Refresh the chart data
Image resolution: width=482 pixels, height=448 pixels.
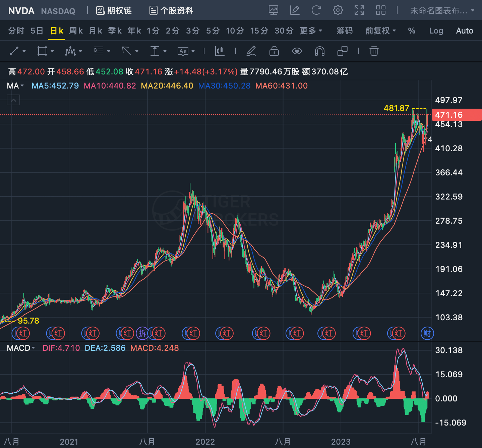click(x=316, y=10)
